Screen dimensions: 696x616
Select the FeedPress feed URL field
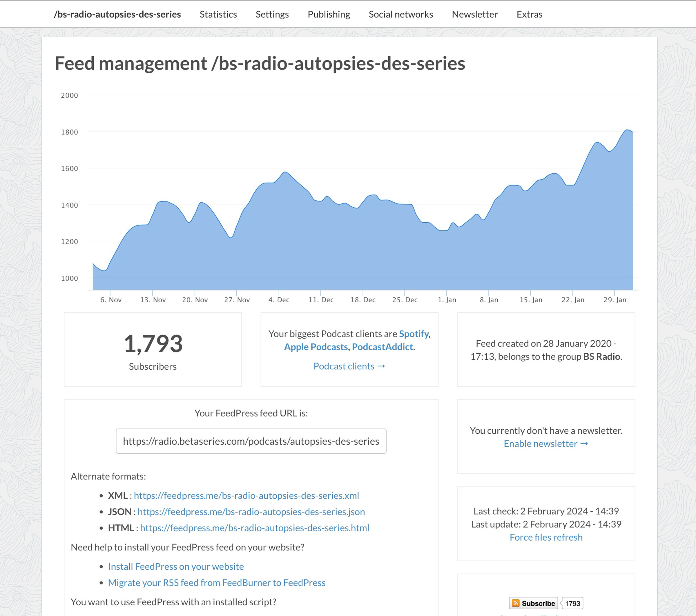pyautogui.click(x=251, y=441)
